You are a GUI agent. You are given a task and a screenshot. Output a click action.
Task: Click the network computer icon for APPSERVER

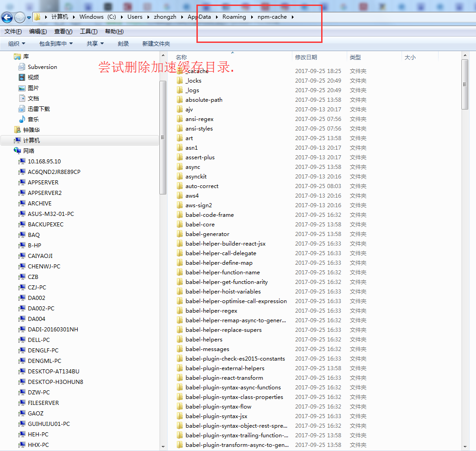pos(21,182)
